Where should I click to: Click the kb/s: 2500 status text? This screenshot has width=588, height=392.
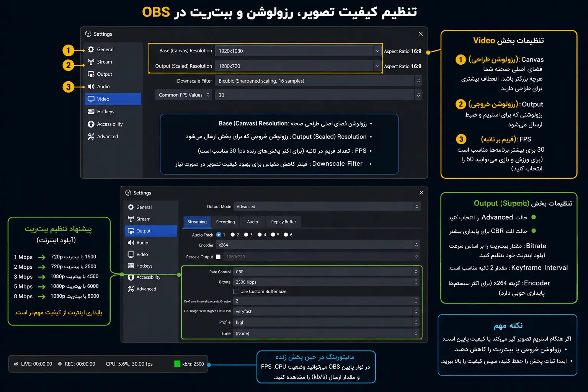pos(193,364)
